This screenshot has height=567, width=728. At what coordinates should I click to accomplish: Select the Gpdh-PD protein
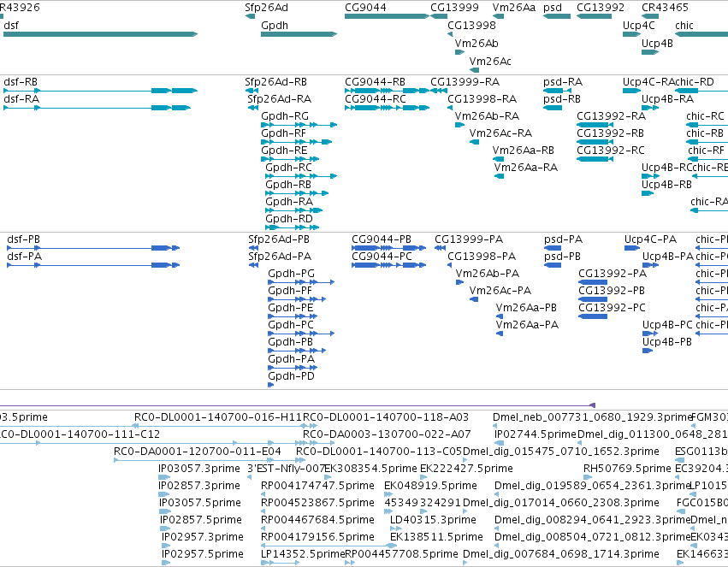270,385
